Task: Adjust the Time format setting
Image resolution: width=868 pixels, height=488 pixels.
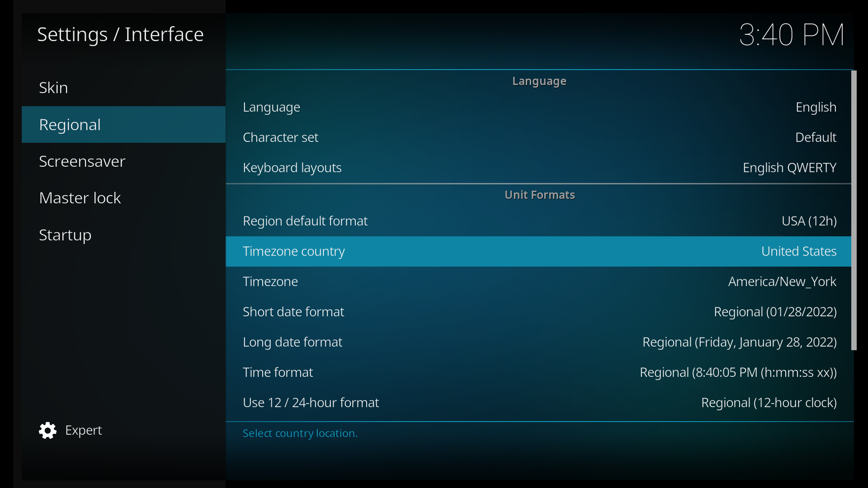Action: pyautogui.click(x=539, y=372)
